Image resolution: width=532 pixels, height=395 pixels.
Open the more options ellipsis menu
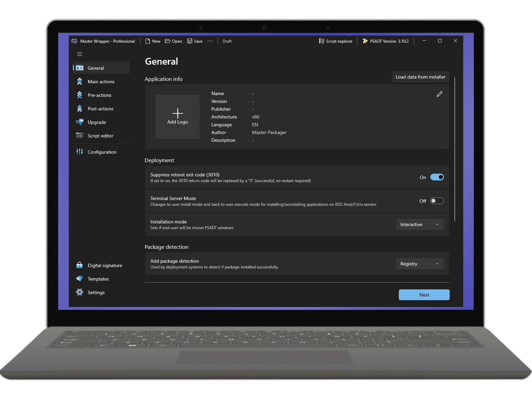coord(210,41)
